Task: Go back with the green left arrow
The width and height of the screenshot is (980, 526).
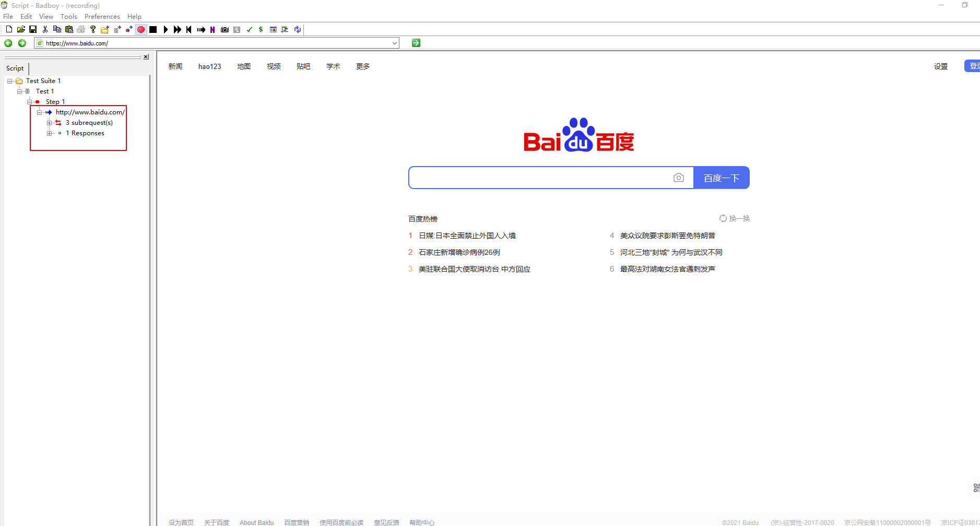Action: (x=8, y=43)
